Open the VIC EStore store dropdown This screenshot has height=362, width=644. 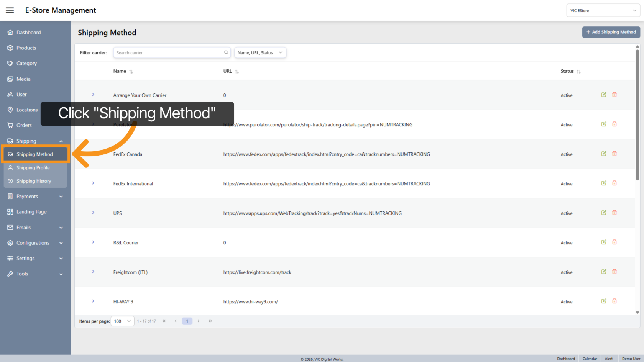click(603, 11)
